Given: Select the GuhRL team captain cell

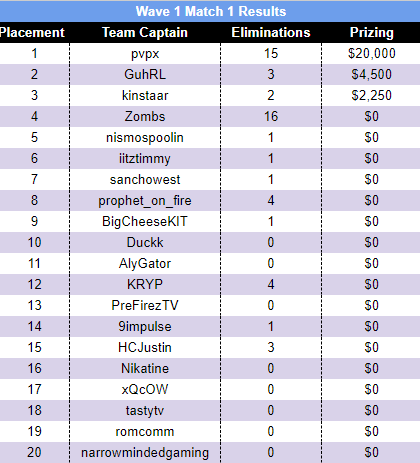Looking at the screenshot, I should pyautogui.click(x=145, y=74).
